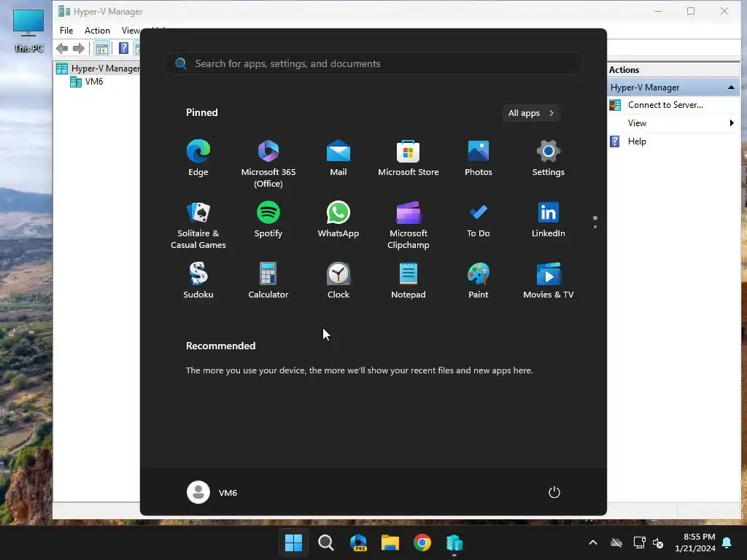Open VM6 user account menu
The height and width of the screenshot is (560, 747).
point(212,492)
